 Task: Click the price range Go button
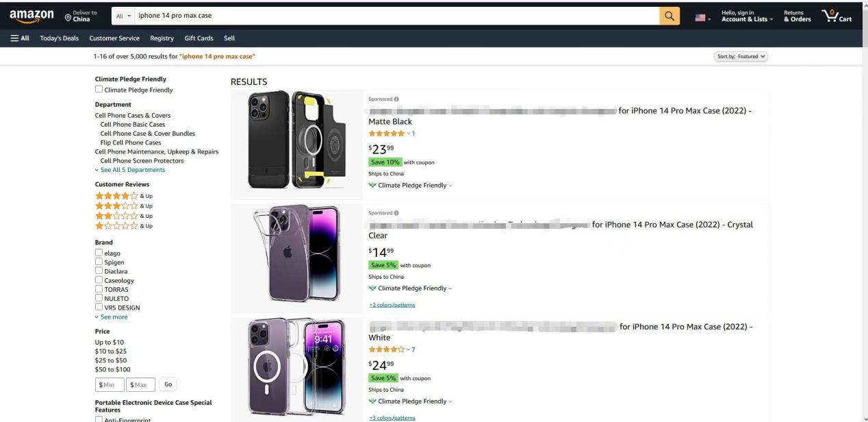[168, 384]
